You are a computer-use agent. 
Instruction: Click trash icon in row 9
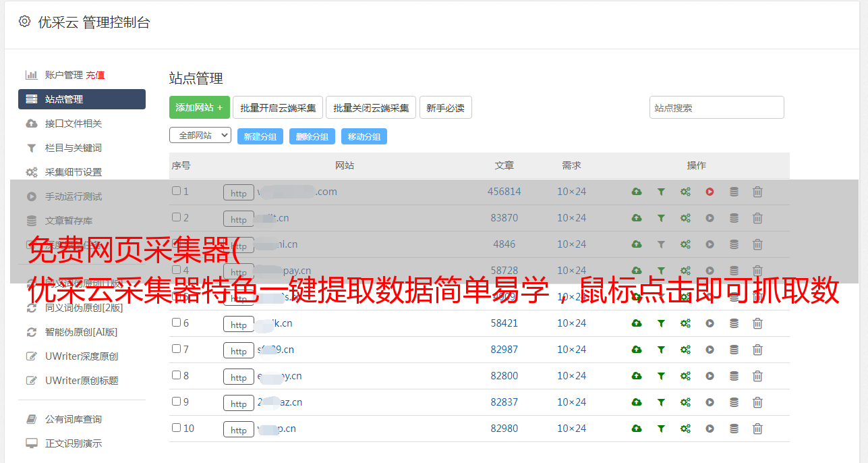(757, 402)
